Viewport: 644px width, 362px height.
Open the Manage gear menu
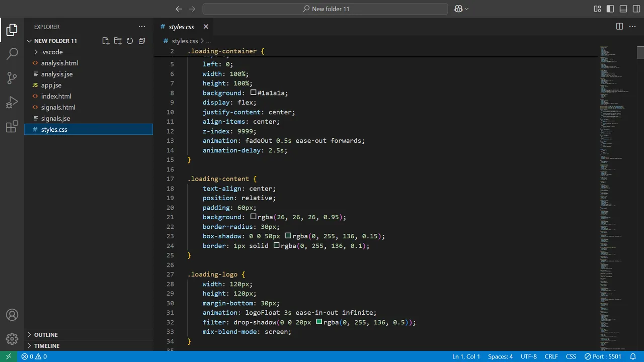(12, 339)
